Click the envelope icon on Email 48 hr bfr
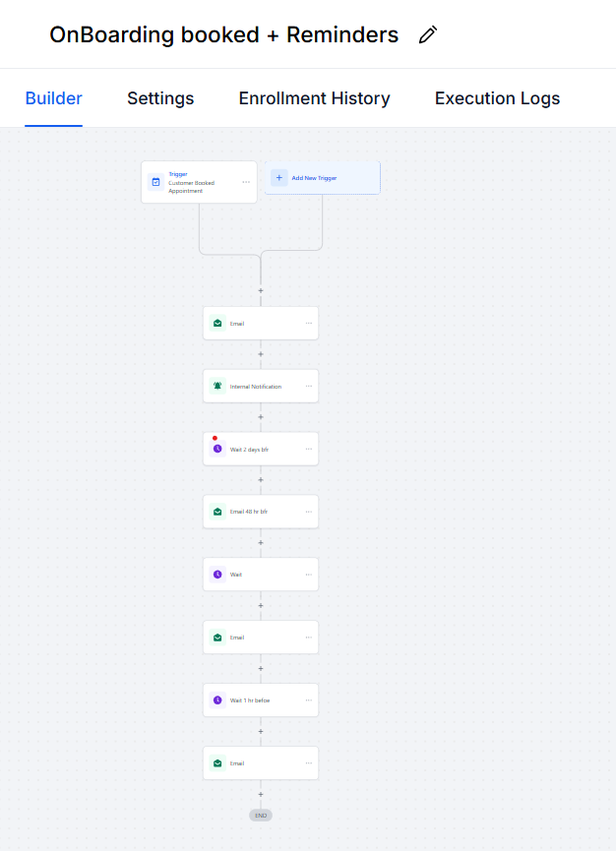 pyautogui.click(x=217, y=512)
